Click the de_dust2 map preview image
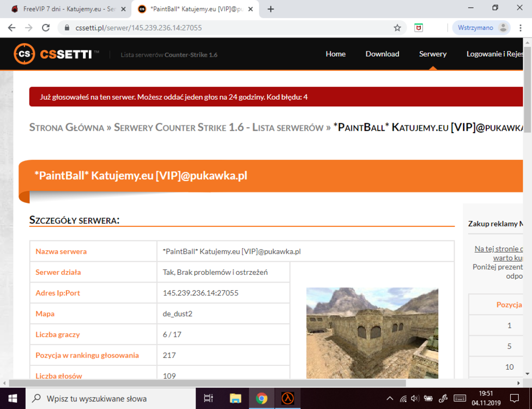 [x=372, y=333]
